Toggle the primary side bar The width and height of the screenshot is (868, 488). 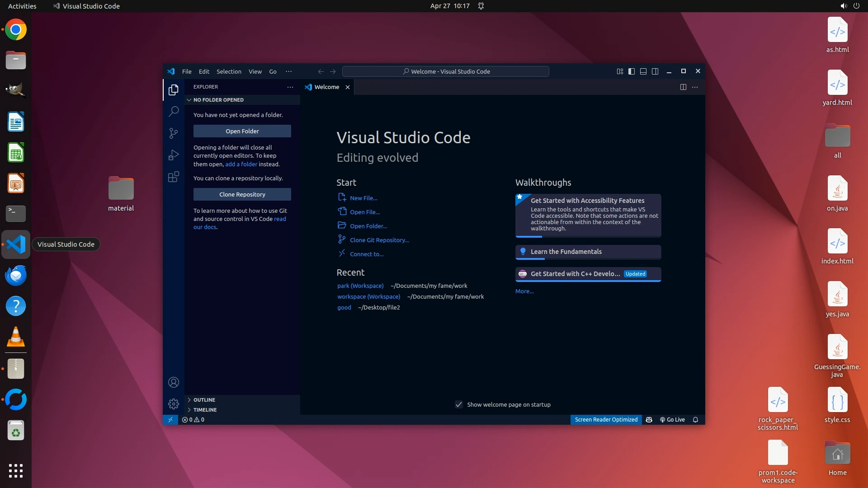pyautogui.click(x=632, y=71)
